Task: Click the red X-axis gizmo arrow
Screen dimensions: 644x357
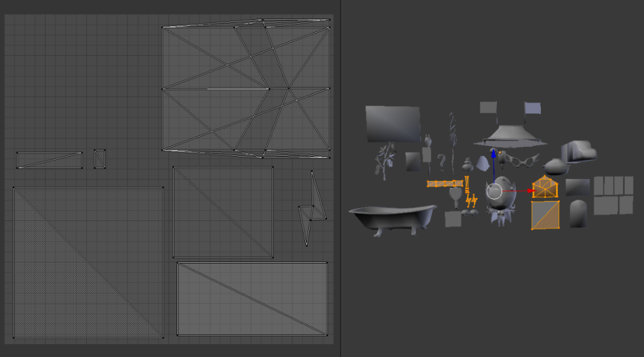Action: [530, 191]
